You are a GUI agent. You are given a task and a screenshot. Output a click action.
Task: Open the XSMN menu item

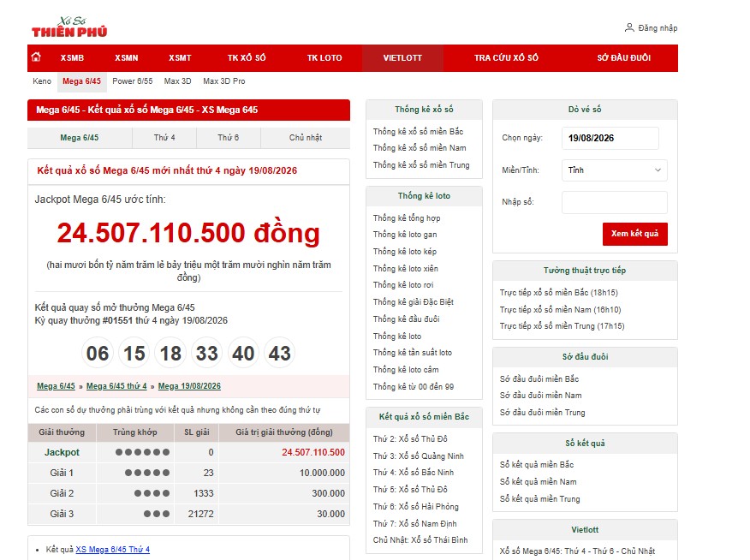tap(126, 58)
